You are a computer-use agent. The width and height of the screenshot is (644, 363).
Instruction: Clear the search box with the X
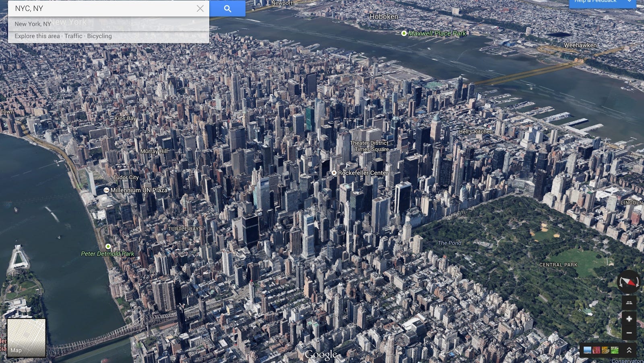pos(200,8)
